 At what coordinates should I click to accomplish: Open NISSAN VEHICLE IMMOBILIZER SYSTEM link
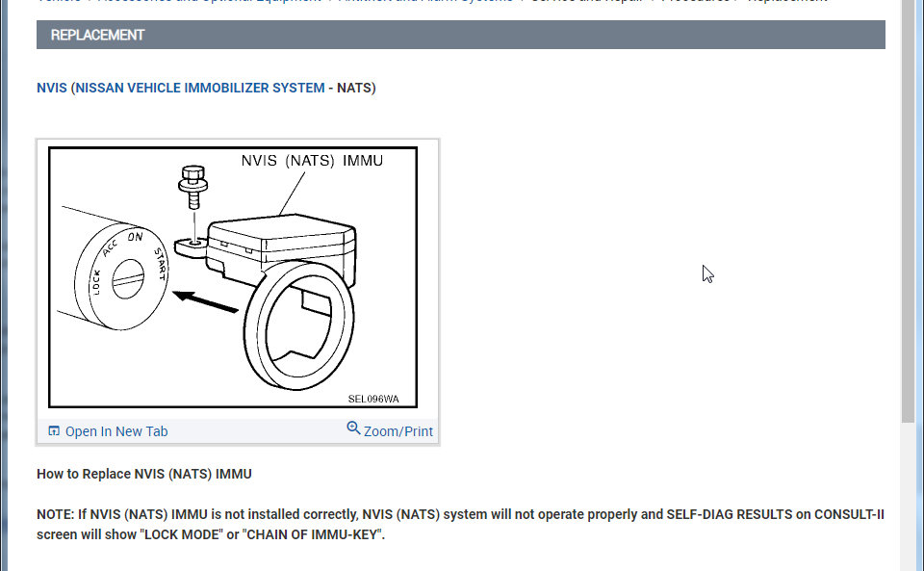[200, 88]
